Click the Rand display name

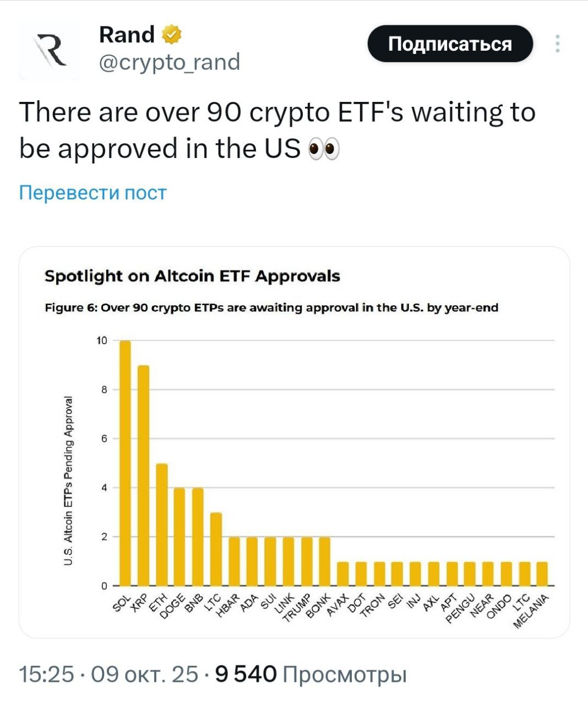click(127, 35)
